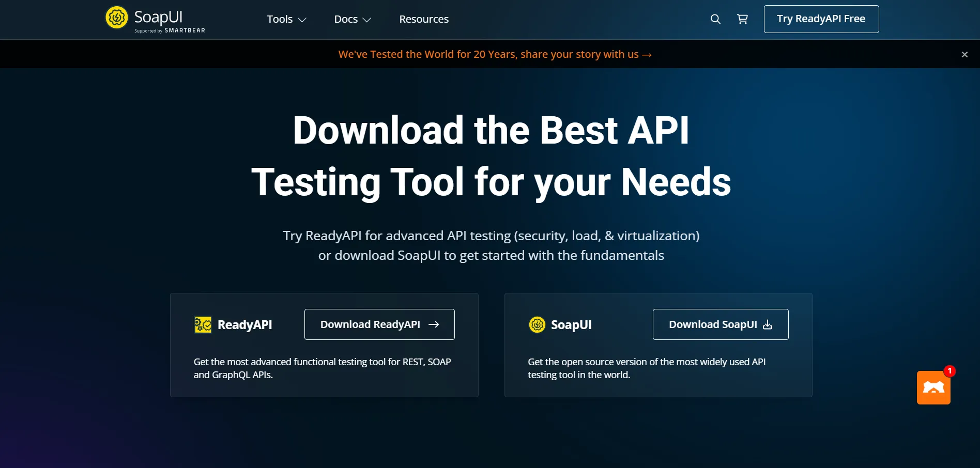Click the Download the Best API heading

click(491, 156)
